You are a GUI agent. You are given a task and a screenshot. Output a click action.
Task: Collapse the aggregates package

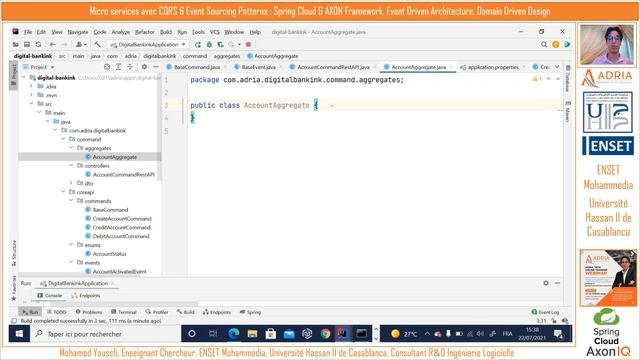(71, 148)
